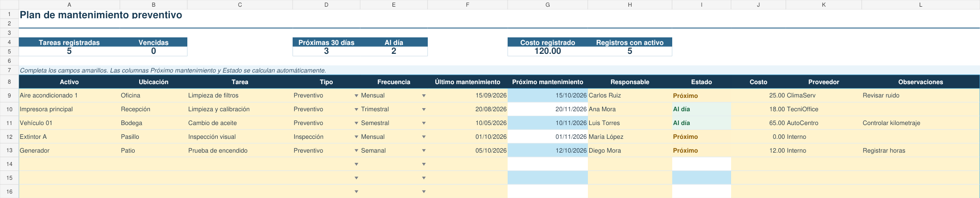Image resolution: width=980 pixels, height=198 pixels.
Task: Select the 'Controlar kilometraje' observation cell
Action: (x=921, y=123)
